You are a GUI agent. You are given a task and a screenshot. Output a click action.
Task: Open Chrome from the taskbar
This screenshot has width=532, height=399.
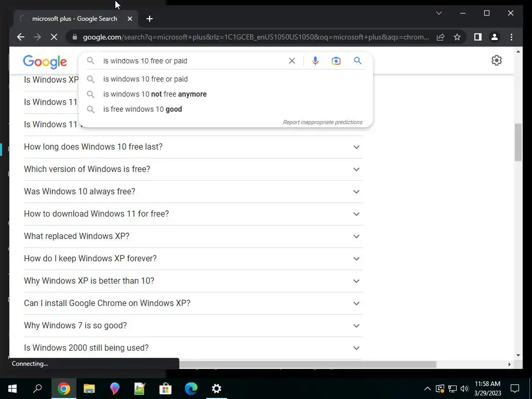tap(64, 389)
